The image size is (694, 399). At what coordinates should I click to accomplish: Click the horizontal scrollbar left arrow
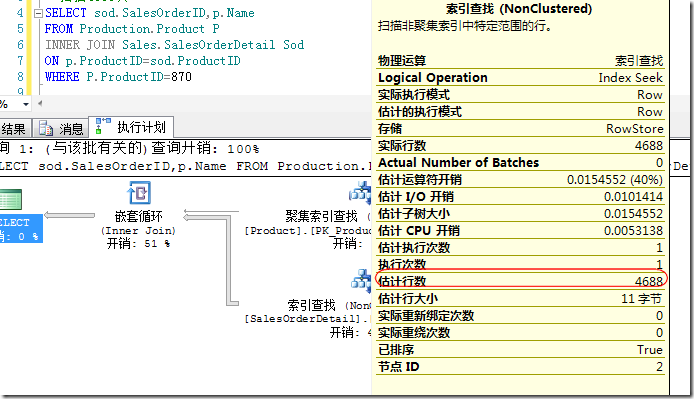tap(40, 104)
